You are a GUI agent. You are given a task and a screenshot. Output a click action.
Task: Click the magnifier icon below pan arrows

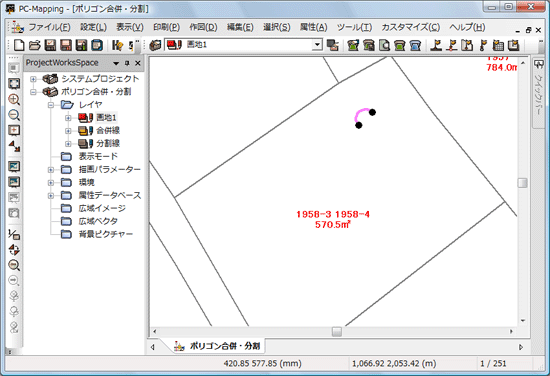click(14, 265)
